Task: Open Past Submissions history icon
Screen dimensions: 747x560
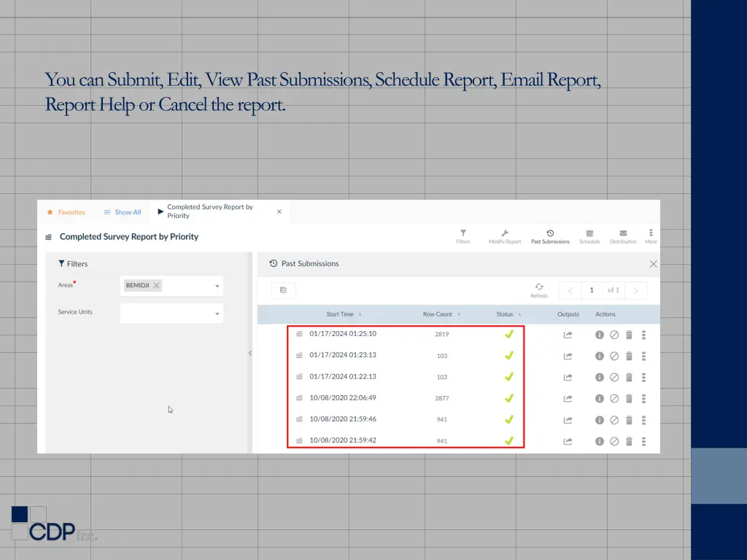Action: [x=550, y=232]
